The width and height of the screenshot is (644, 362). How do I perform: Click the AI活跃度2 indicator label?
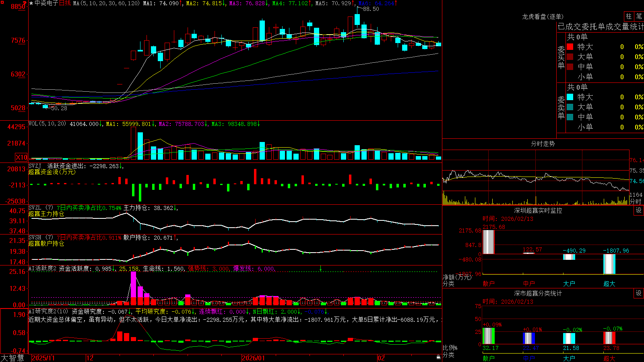pos(43,268)
